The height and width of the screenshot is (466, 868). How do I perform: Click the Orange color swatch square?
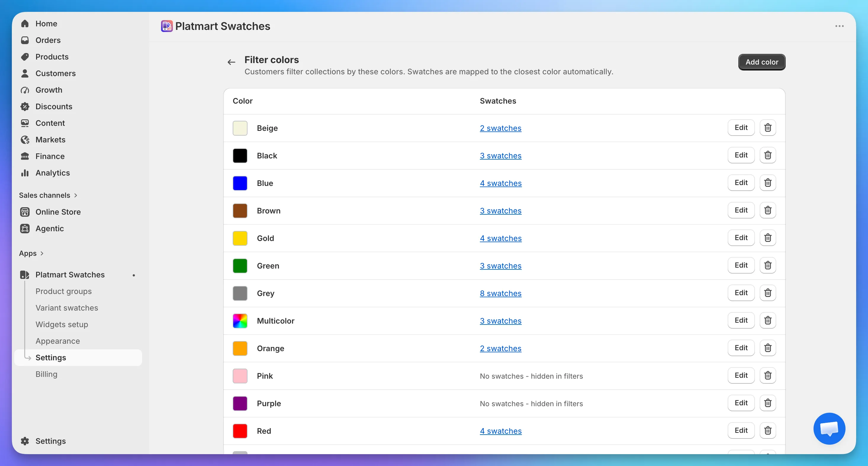[240, 348]
